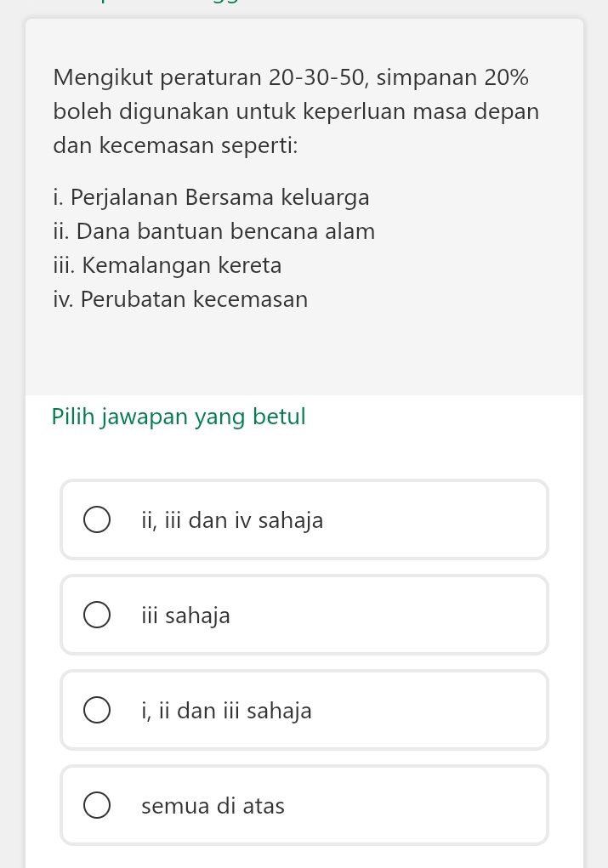Pick the "semua di atas" radio button
608x868 pixels.
[x=97, y=806]
